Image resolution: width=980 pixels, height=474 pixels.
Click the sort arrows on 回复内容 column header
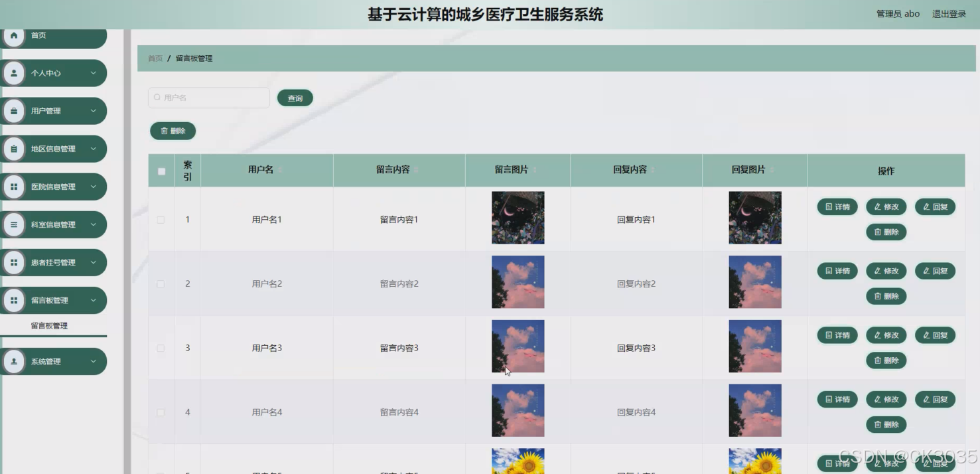pos(654,170)
